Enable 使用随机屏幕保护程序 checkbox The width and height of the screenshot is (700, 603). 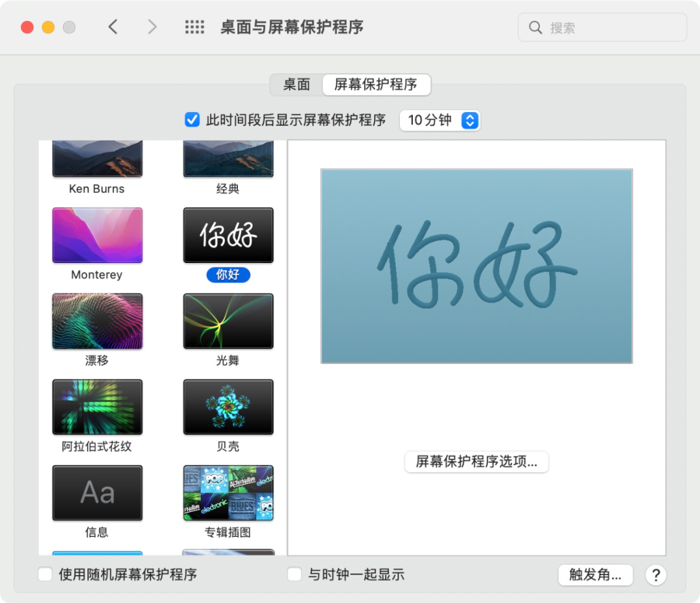[44, 574]
